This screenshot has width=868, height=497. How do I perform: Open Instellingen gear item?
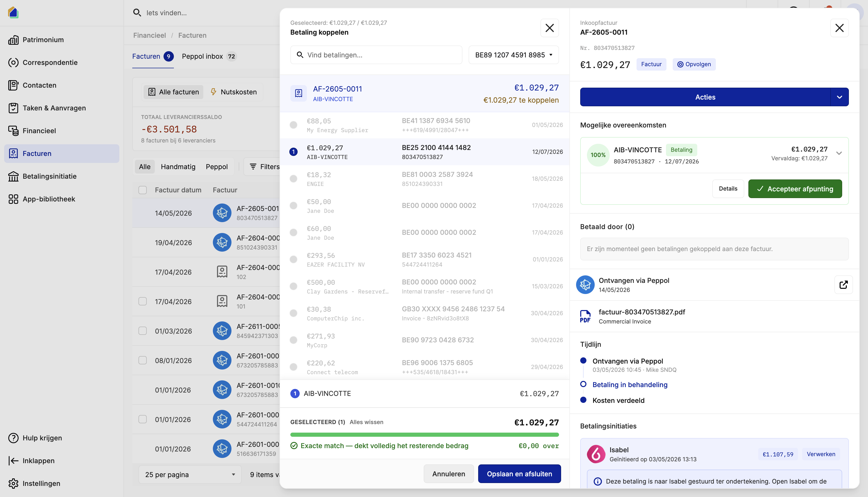(x=62, y=483)
